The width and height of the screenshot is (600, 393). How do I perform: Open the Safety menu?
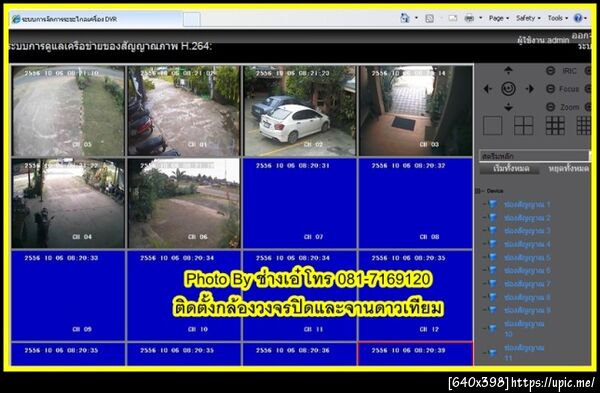click(528, 18)
